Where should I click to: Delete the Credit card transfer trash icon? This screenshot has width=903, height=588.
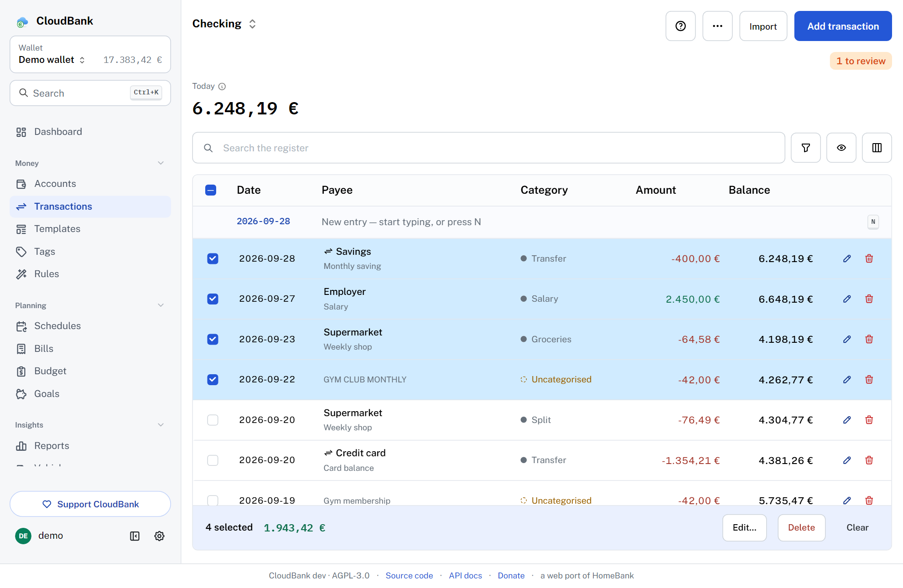point(869,460)
